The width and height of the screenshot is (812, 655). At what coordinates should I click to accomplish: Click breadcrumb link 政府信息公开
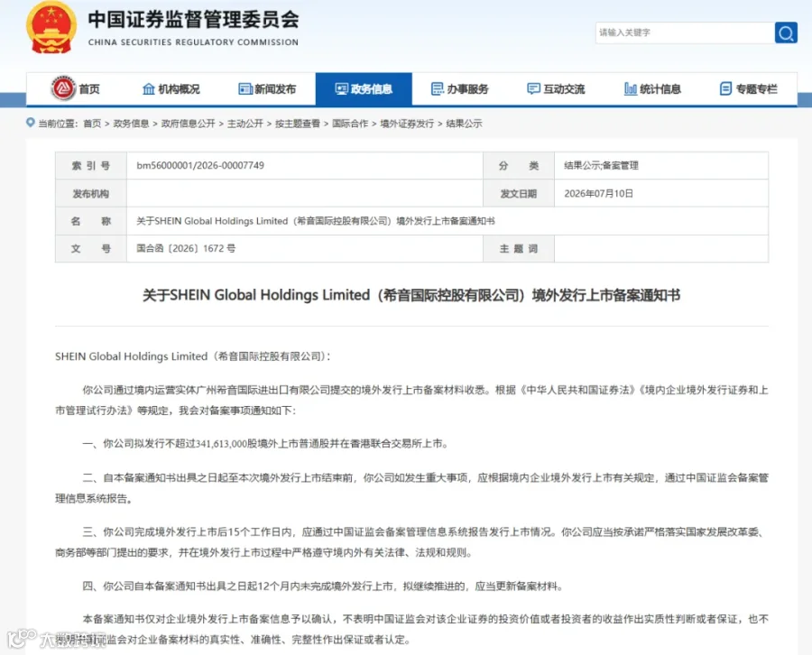click(188, 124)
